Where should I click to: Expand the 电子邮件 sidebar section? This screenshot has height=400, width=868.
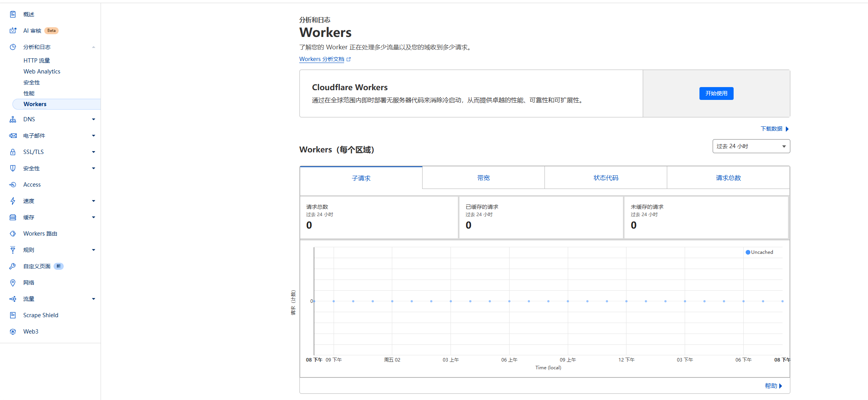point(93,135)
